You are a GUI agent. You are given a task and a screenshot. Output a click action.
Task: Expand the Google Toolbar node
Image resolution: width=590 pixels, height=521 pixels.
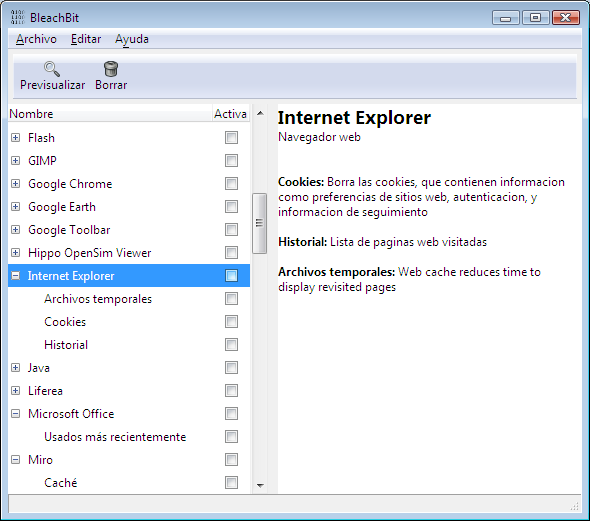15,229
